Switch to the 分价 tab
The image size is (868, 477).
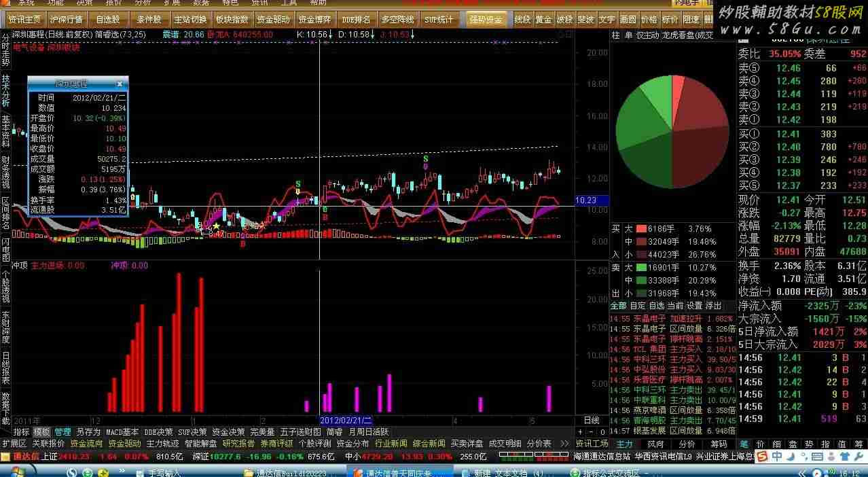687,444
